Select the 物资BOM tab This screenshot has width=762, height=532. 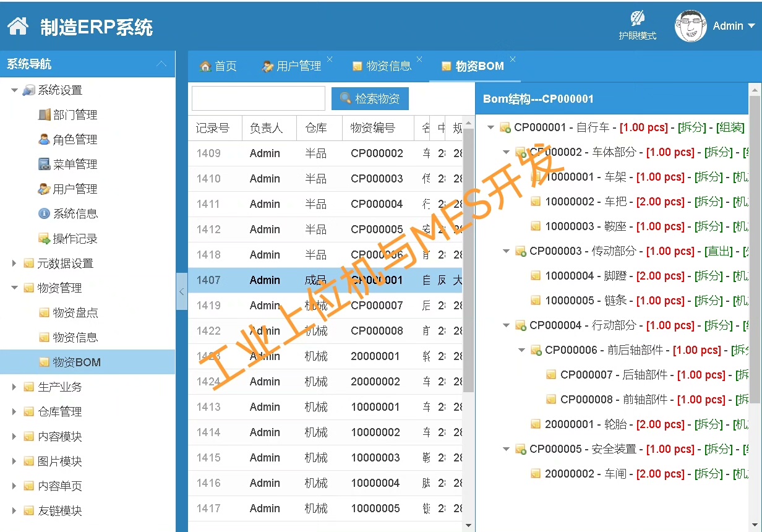[x=473, y=66]
